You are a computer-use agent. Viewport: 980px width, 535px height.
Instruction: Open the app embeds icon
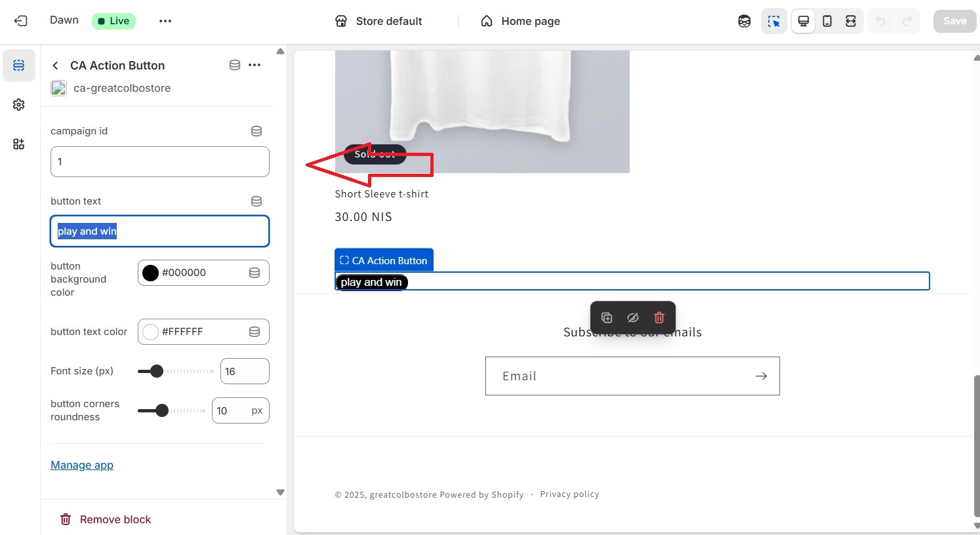(x=19, y=144)
